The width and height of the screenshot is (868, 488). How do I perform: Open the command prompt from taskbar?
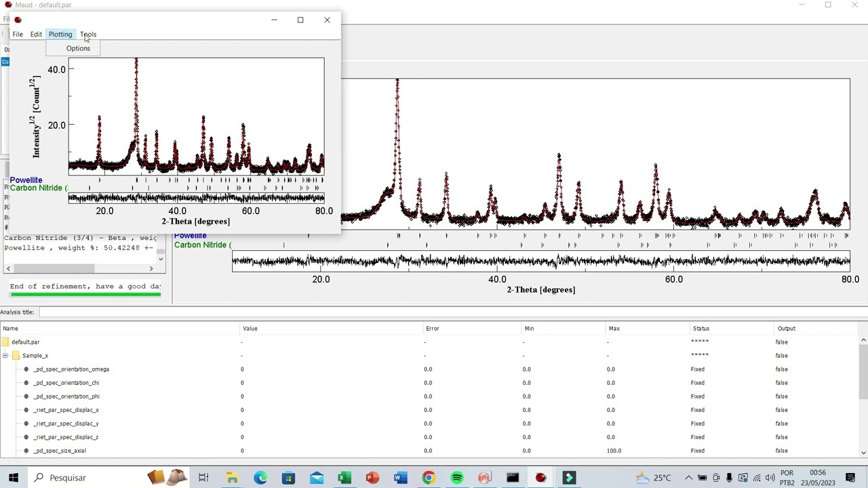pyautogui.click(x=513, y=478)
